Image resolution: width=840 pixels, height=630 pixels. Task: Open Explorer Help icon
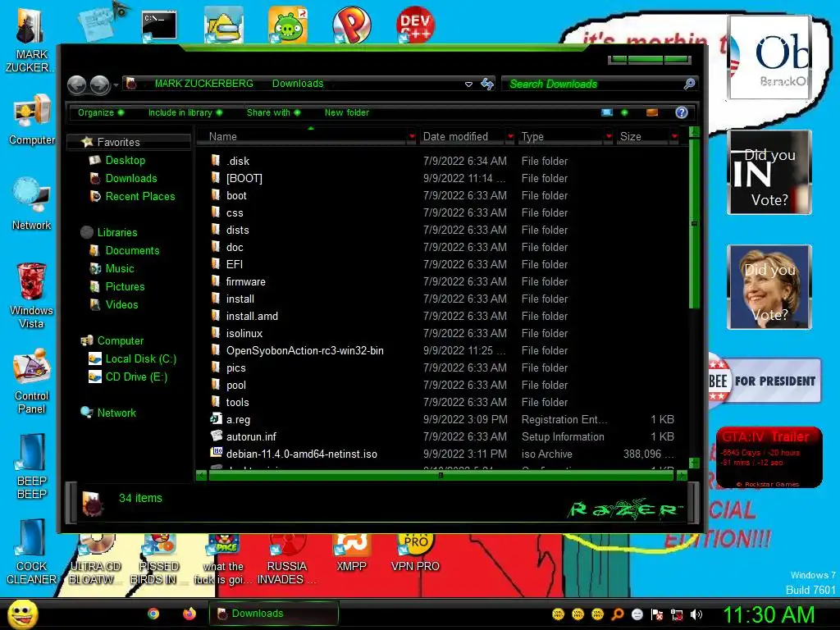pos(682,112)
